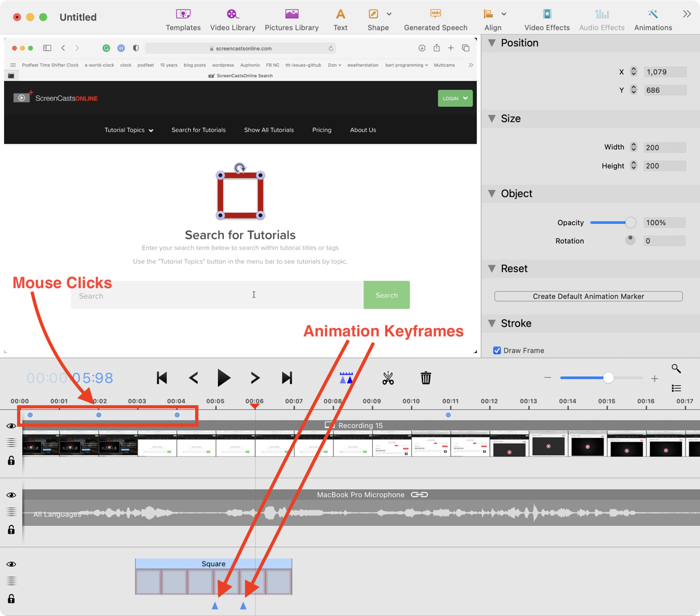Open the Generated Speech tool
This screenshot has width=700, height=616.
point(435,19)
